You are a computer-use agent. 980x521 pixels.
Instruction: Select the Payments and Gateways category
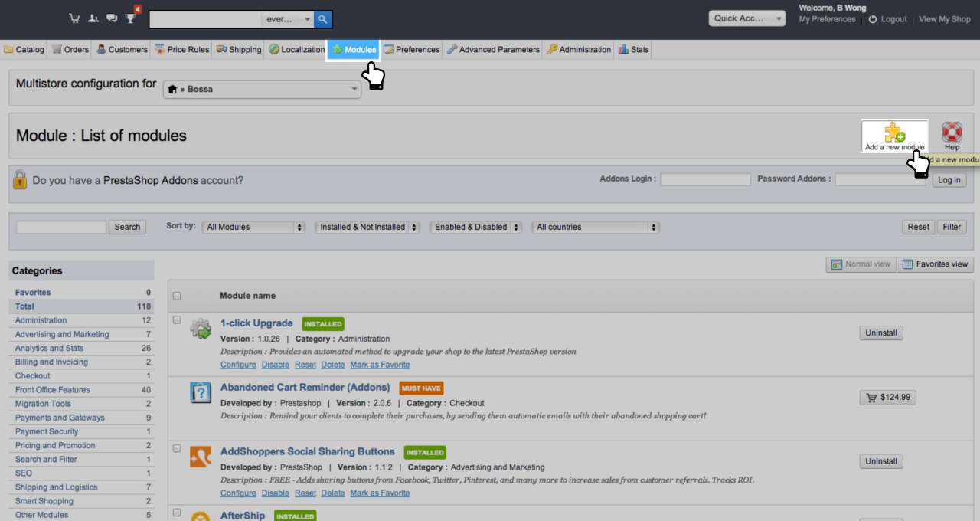83,418
